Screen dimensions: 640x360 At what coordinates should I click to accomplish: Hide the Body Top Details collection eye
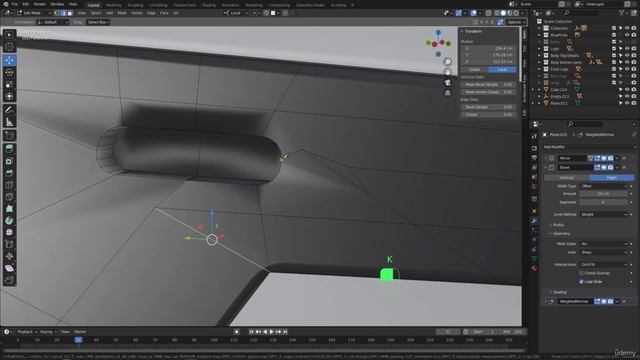(627, 56)
